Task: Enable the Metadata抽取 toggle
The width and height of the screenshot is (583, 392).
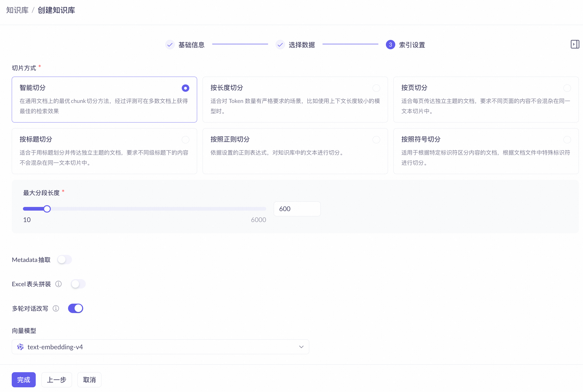Action: pyautogui.click(x=64, y=260)
